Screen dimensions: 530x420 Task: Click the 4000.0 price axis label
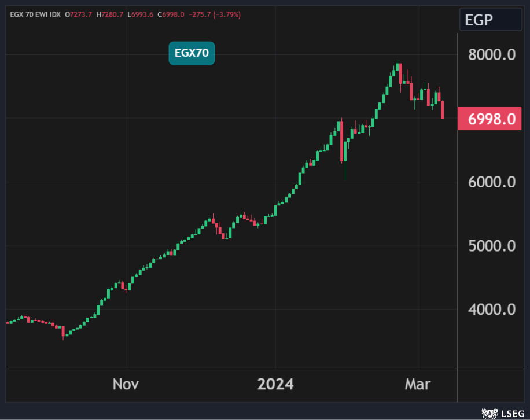click(492, 310)
